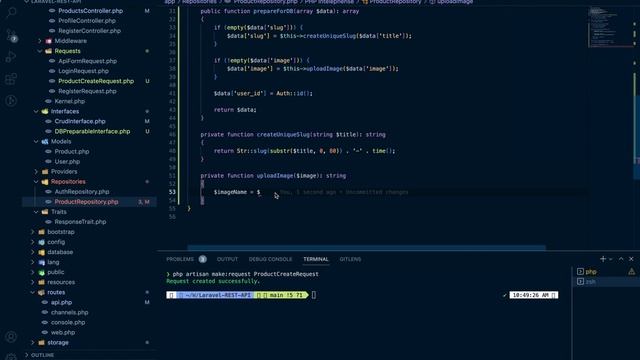Place cursor on line 53 $imageName
The height and width of the screenshot is (360, 640).
(230, 192)
